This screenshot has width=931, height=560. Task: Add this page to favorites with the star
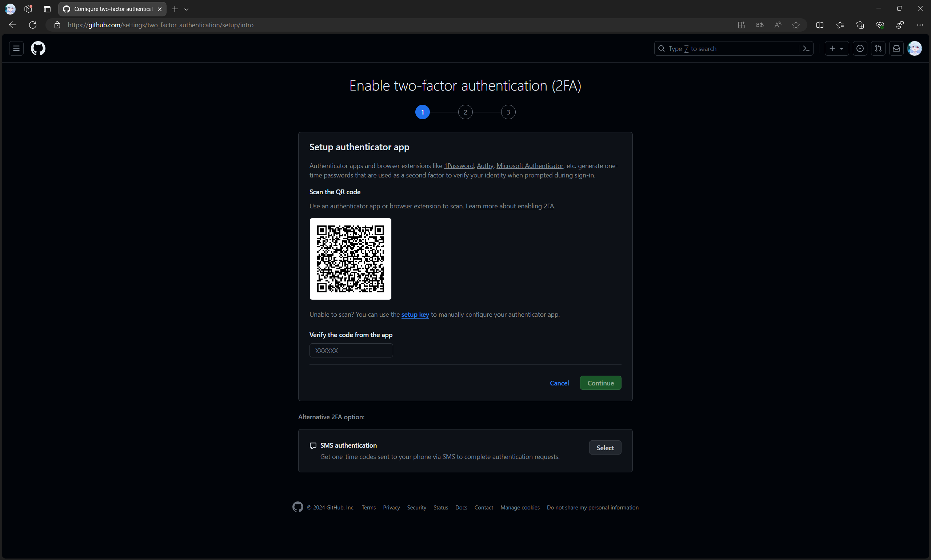tap(795, 25)
